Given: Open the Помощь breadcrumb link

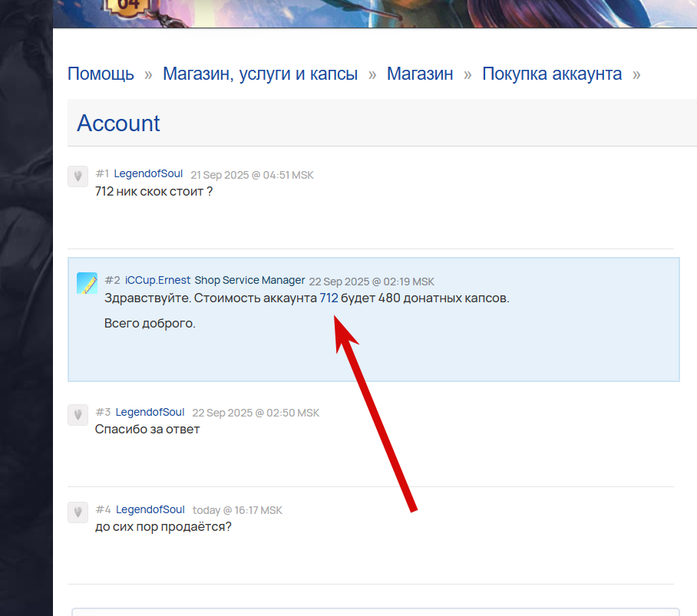Looking at the screenshot, I should tap(101, 74).
